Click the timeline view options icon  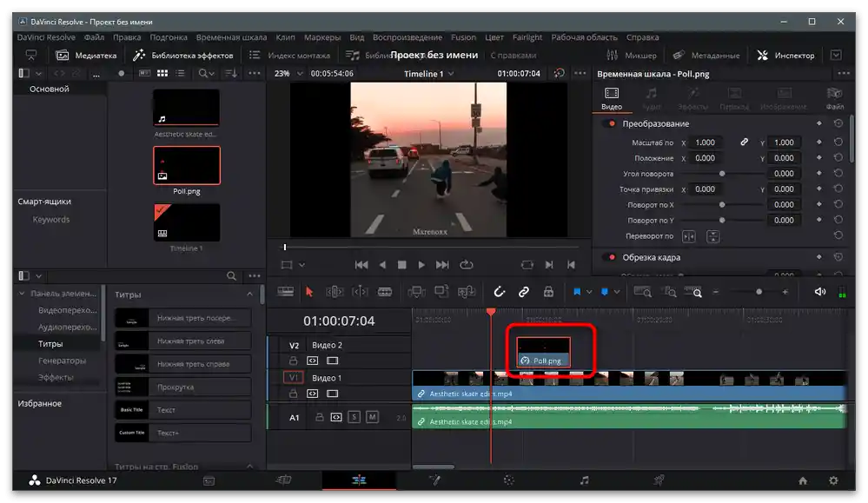click(x=285, y=292)
